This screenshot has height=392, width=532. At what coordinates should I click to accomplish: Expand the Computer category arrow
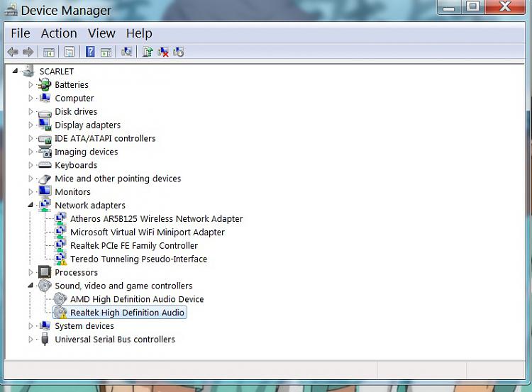[x=31, y=98]
